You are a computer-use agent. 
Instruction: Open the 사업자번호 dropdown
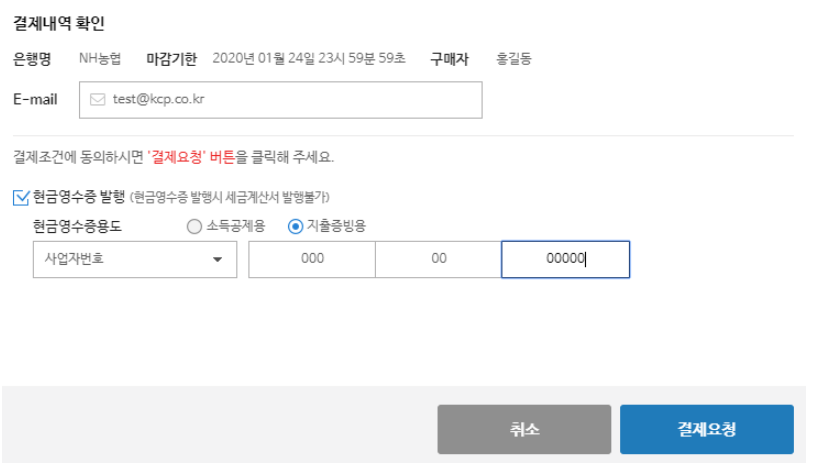(x=134, y=259)
